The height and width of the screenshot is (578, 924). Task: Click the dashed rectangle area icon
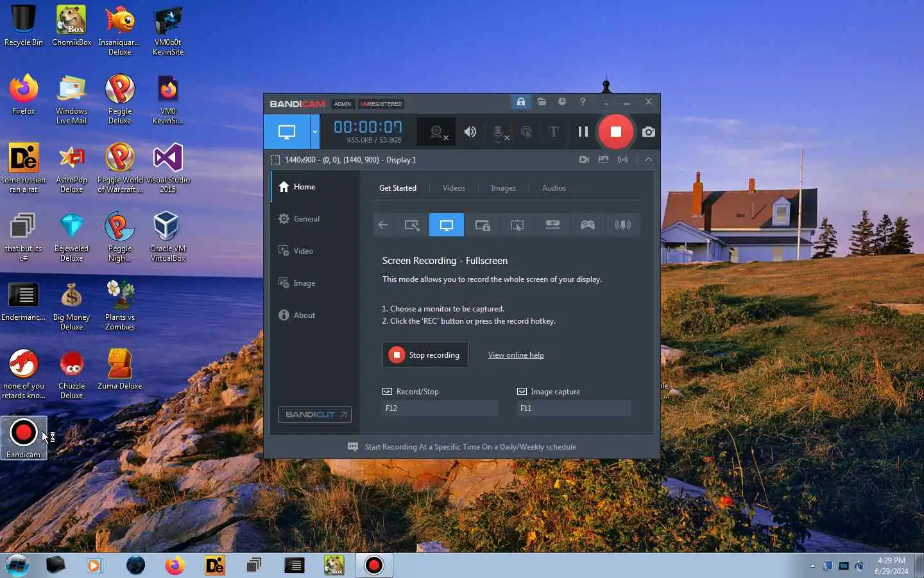[275, 160]
